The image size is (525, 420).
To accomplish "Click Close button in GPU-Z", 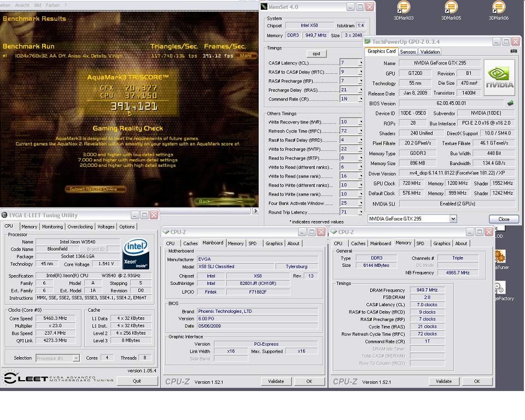I will pyautogui.click(x=504, y=219).
